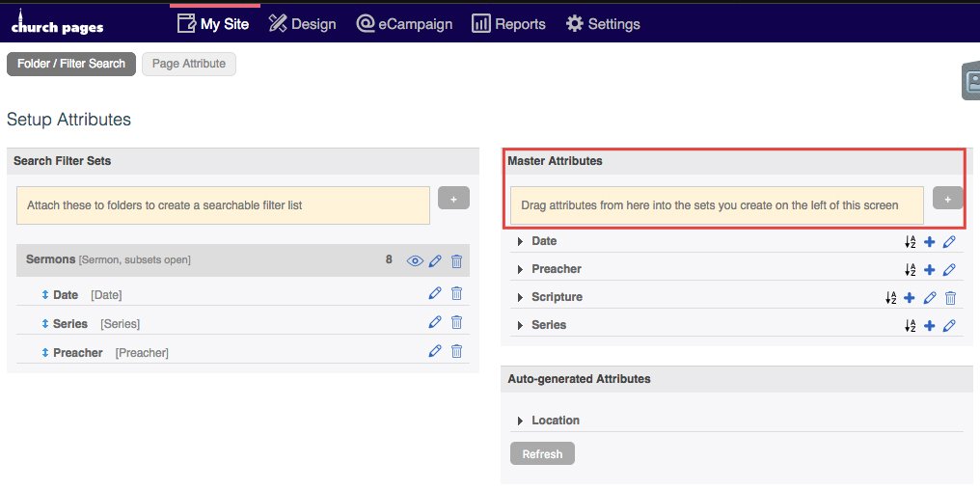Add a value to Preacher attribute

pyautogui.click(x=930, y=270)
